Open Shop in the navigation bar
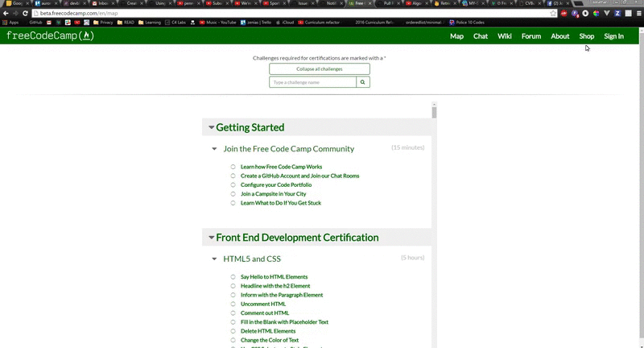 [587, 36]
